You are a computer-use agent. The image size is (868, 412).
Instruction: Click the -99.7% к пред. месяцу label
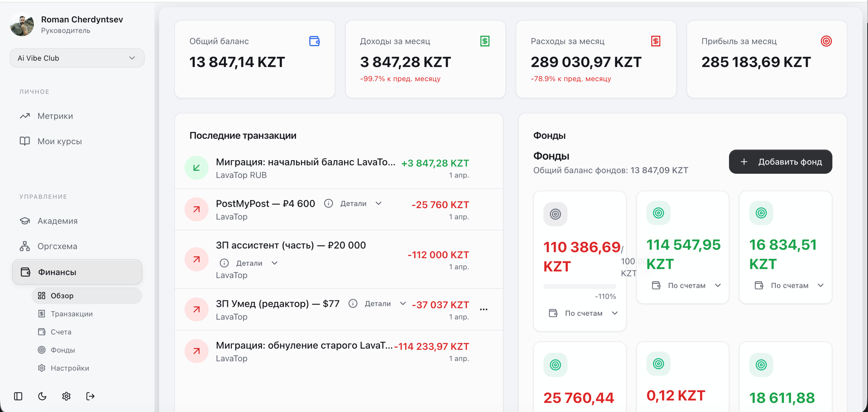coord(400,79)
